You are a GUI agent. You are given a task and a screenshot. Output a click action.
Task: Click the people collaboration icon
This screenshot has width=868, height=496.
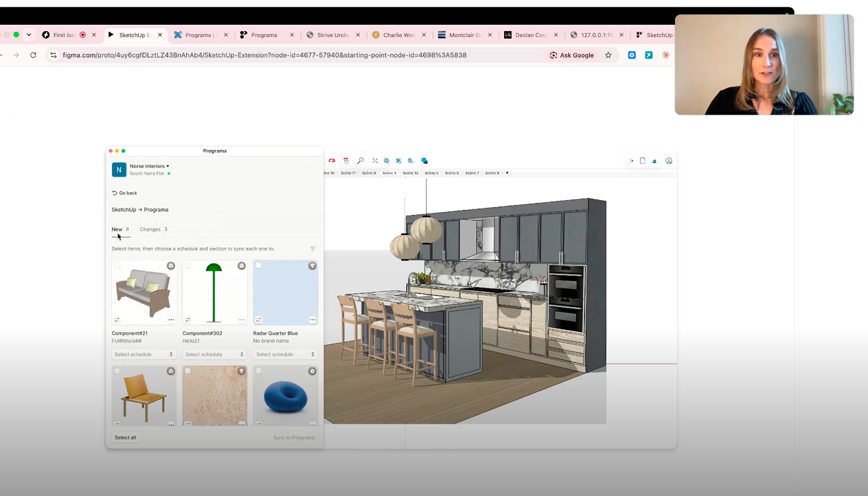pyautogui.click(x=654, y=161)
